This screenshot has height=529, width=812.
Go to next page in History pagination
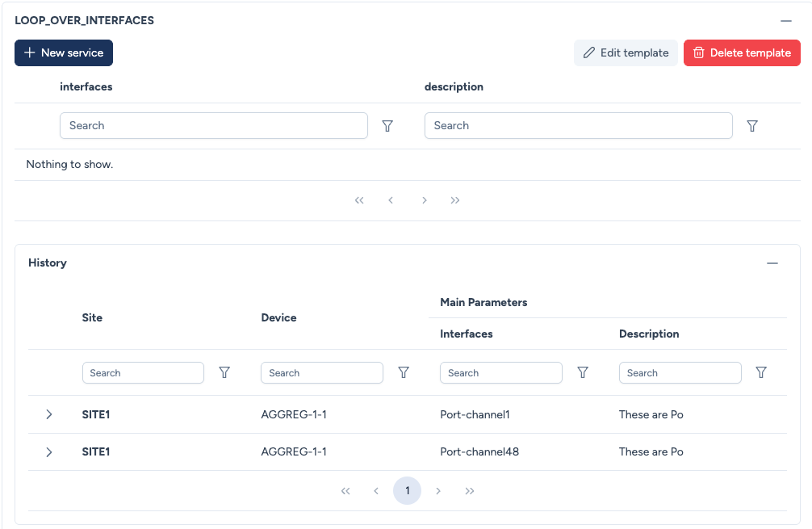pos(438,491)
